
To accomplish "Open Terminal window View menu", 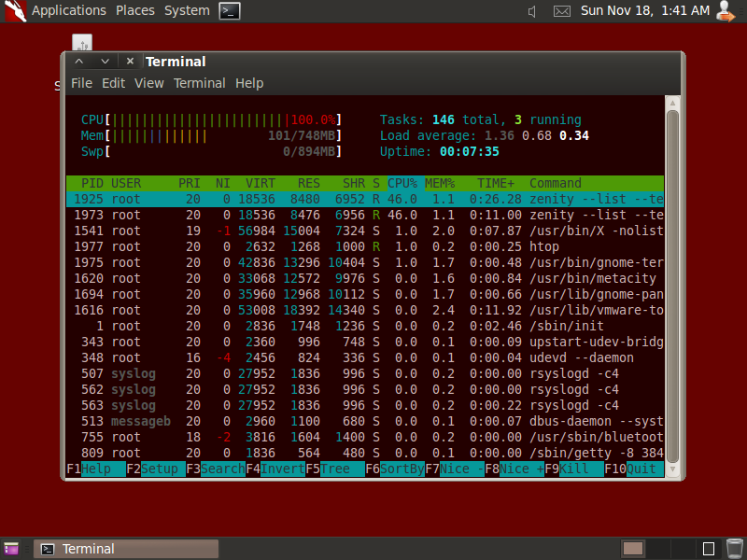I will coord(149,83).
